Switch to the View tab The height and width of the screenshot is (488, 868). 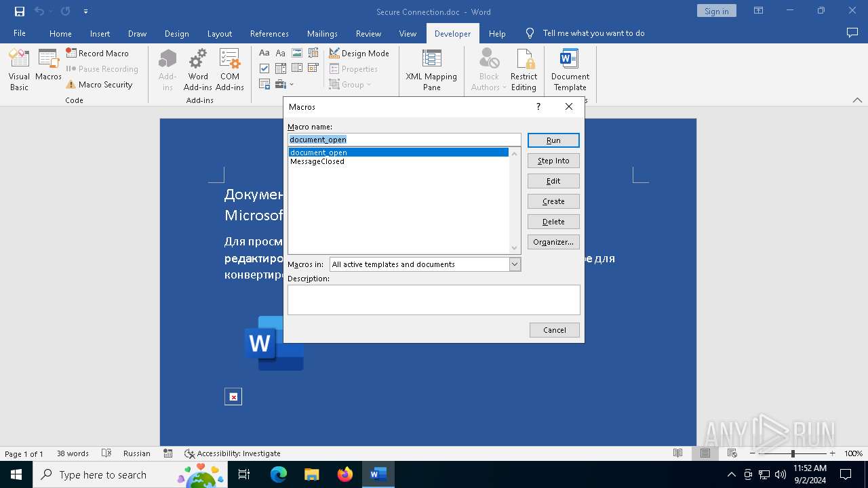[408, 33]
